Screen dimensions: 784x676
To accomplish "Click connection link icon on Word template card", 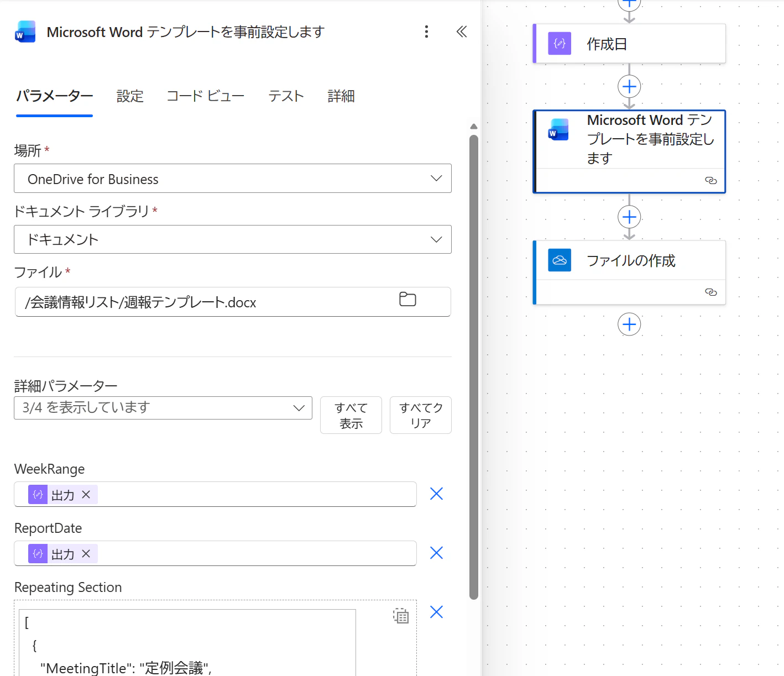I will click(x=711, y=181).
